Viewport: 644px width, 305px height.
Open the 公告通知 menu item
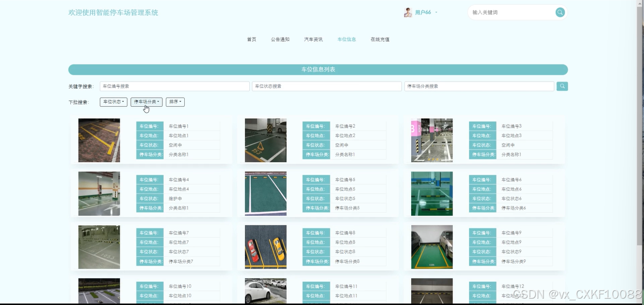(x=280, y=39)
